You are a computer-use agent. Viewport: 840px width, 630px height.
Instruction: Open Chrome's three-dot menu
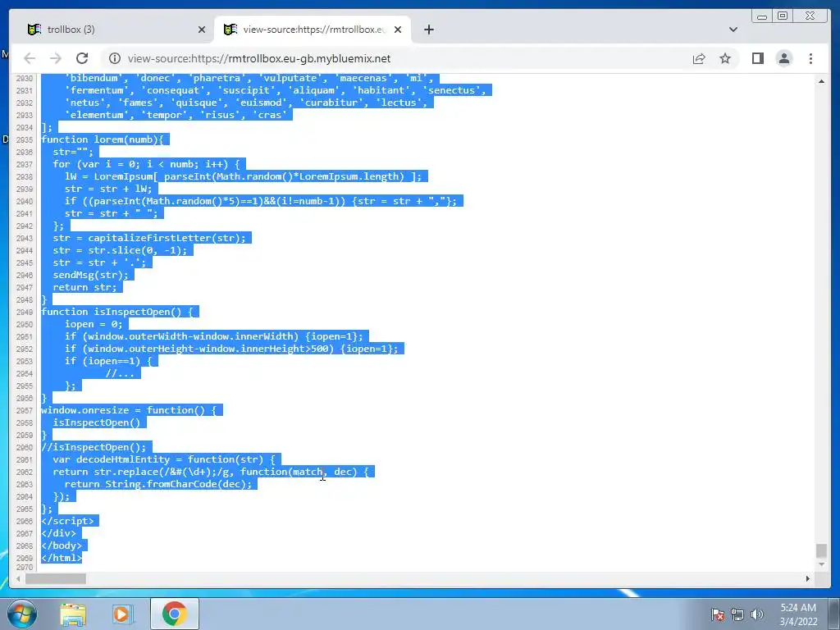[x=810, y=58]
